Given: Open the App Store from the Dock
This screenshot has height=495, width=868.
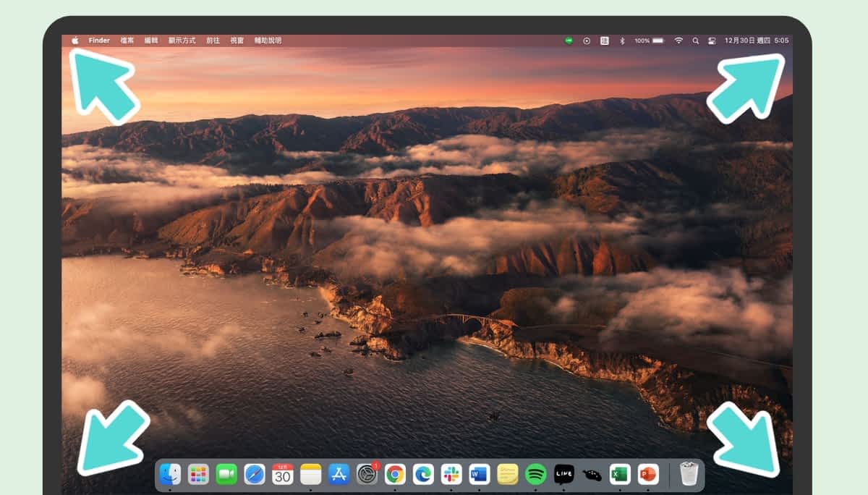Looking at the screenshot, I should click(339, 474).
